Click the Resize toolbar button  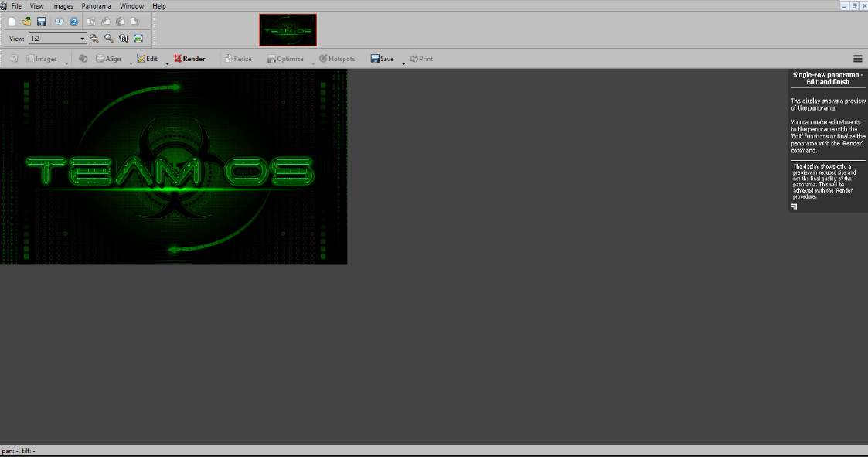pos(239,59)
